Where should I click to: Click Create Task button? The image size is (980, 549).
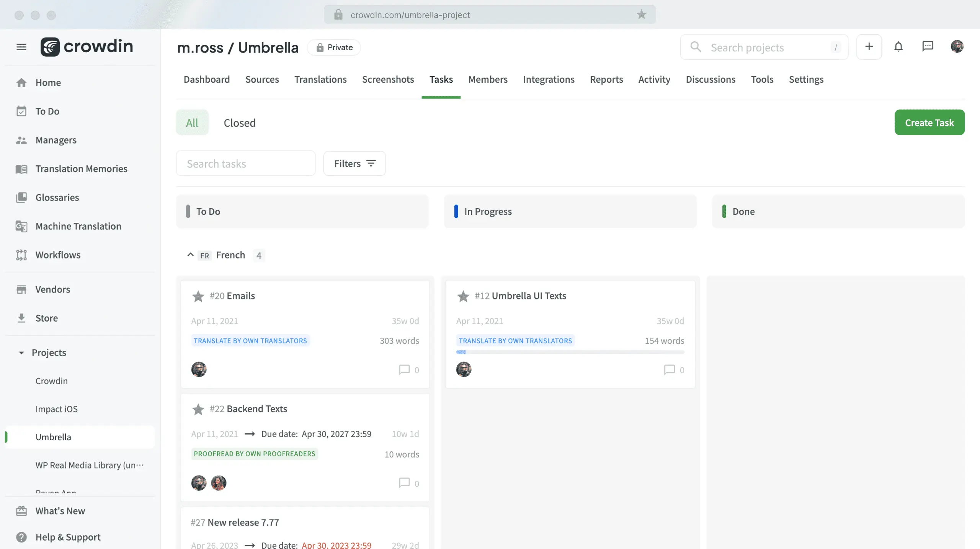coord(929,123)
